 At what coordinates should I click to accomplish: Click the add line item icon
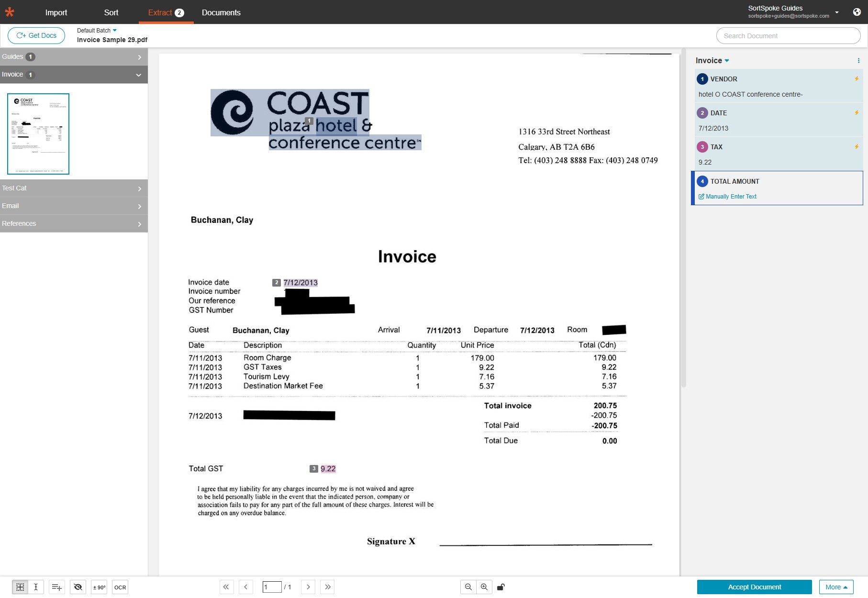click(x=56, y=587)
